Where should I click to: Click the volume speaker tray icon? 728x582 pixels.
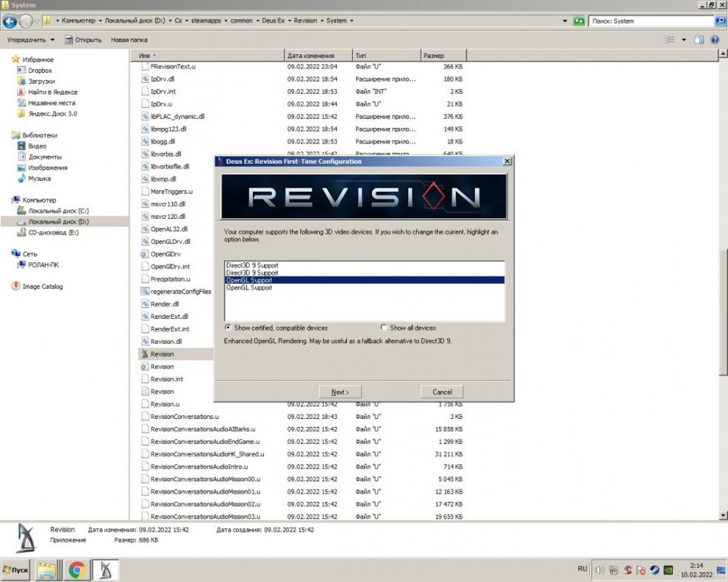pos(598,570)
